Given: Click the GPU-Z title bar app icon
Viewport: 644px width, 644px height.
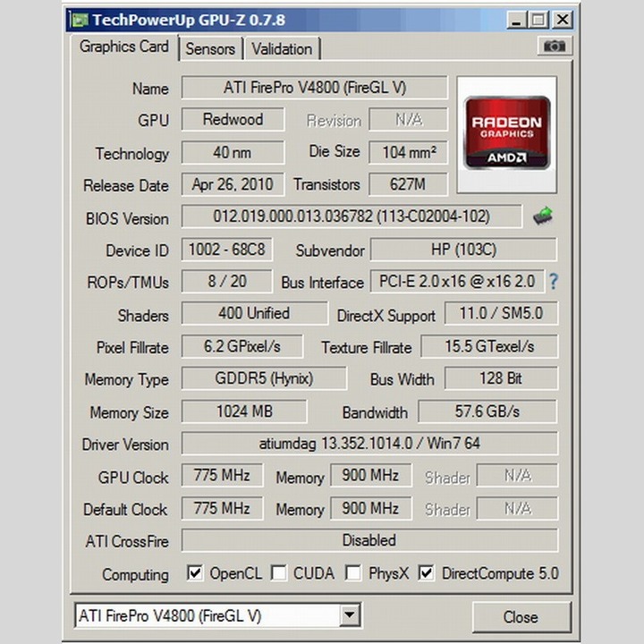Looking at the screenshot, I should [80, 20].
